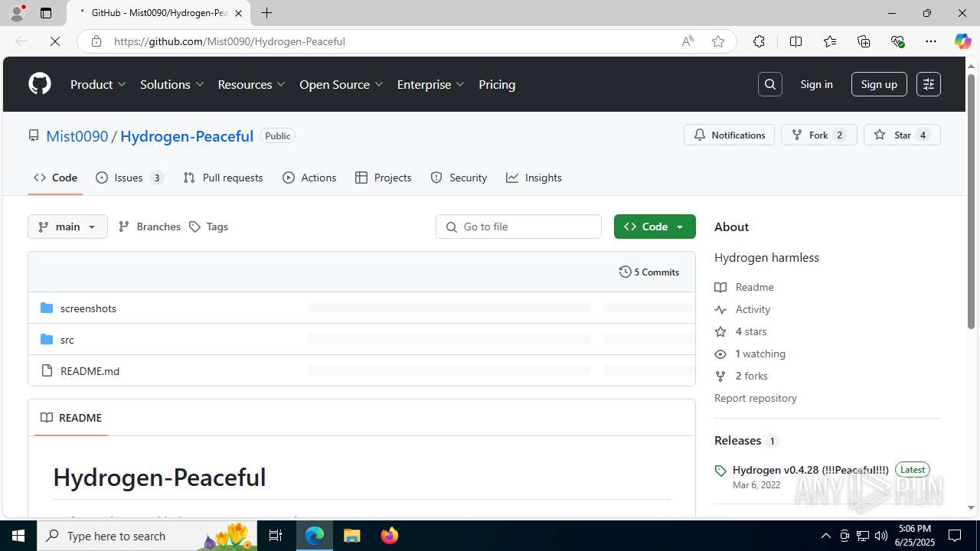The width and height of the screenshot is (980, 551).
Task: Open the tab actions menu icon
Action: (46, 13)
